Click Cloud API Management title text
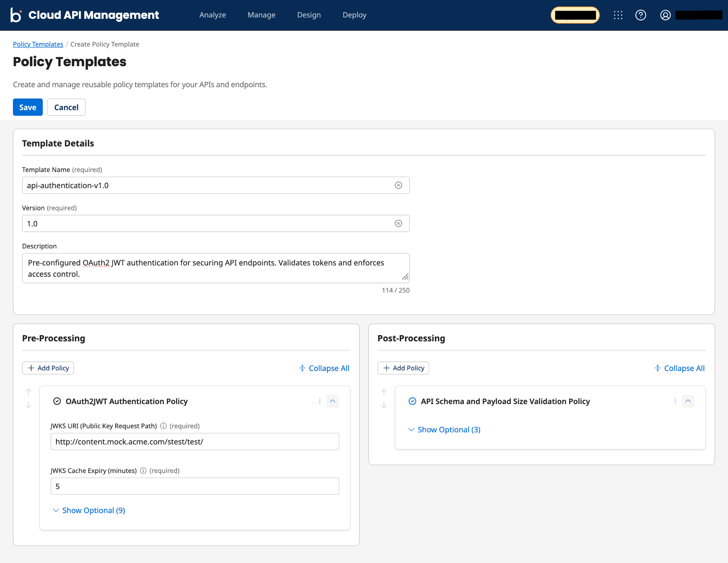The width and height of the screenshot is (728, 563). coord(94,15)
